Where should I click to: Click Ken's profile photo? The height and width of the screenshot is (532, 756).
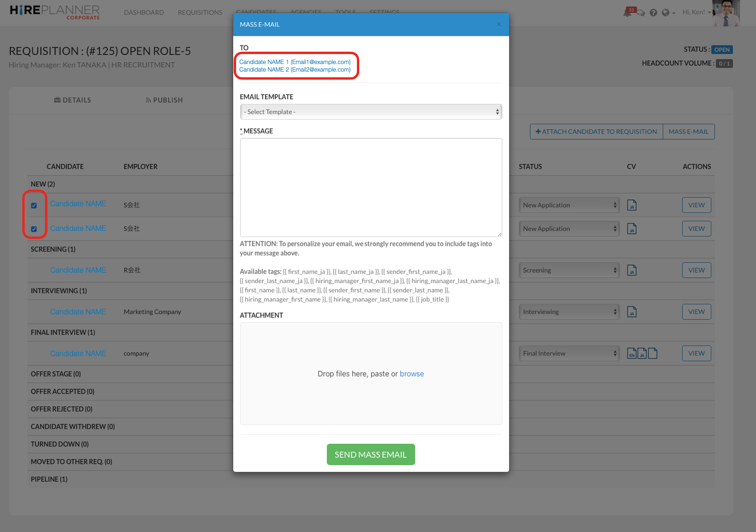(726, 13)
